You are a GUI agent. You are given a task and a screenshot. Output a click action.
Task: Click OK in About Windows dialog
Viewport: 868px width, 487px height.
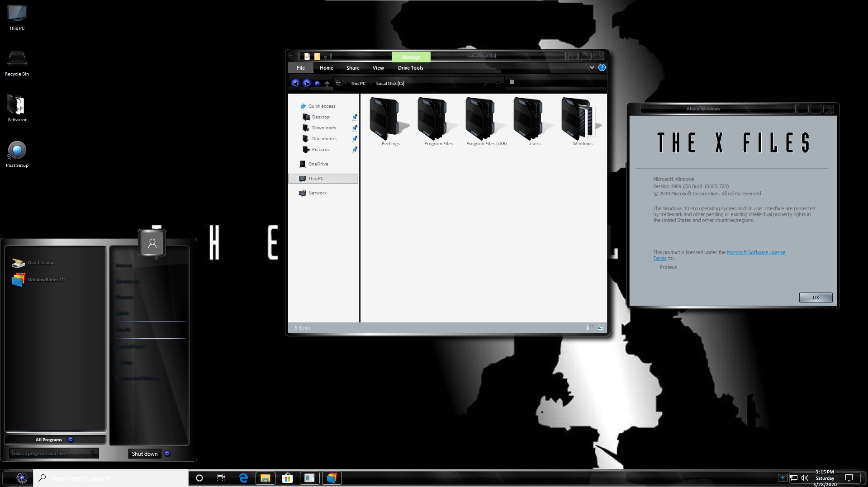click(816, 298)
